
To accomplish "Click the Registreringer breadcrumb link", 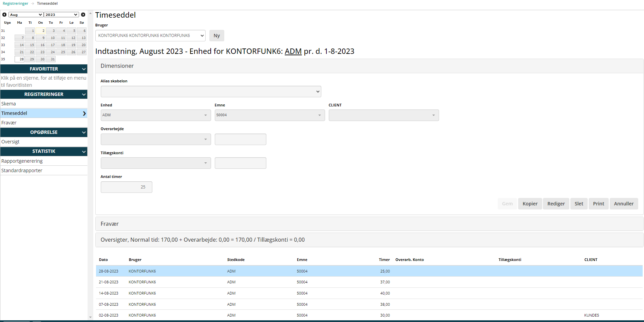I will pyautogui.click(x=16, y=3).
